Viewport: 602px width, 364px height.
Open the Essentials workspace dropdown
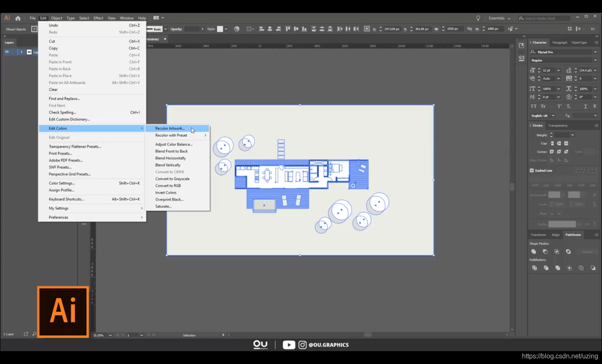pos(499,18)
